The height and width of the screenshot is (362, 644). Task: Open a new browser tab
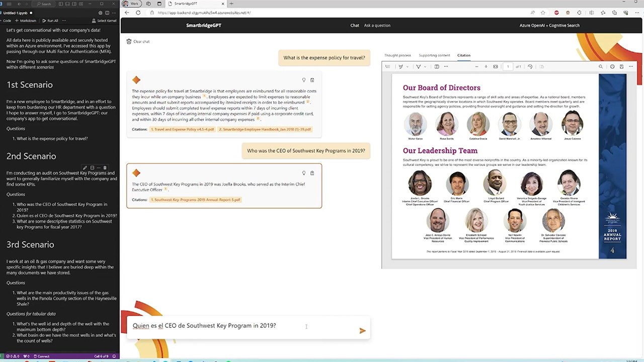pyautogui.click(x=231, y=4)
